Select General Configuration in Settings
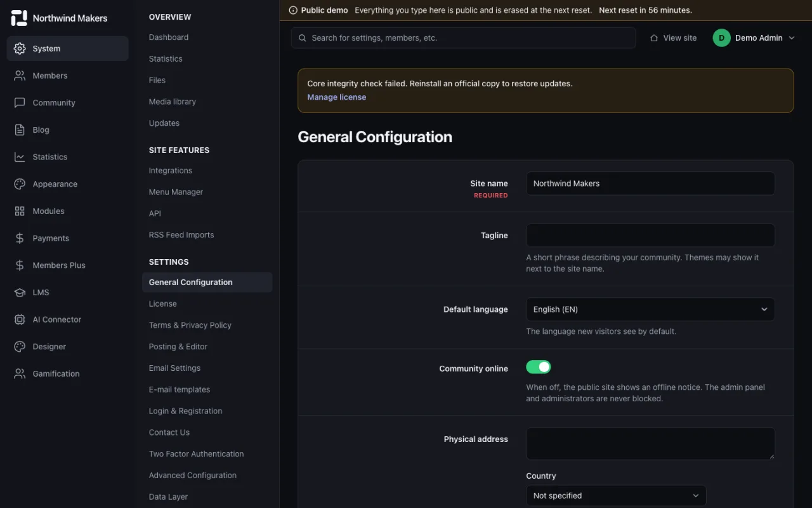This screenshot has height=508, width=812. [207, 283]
